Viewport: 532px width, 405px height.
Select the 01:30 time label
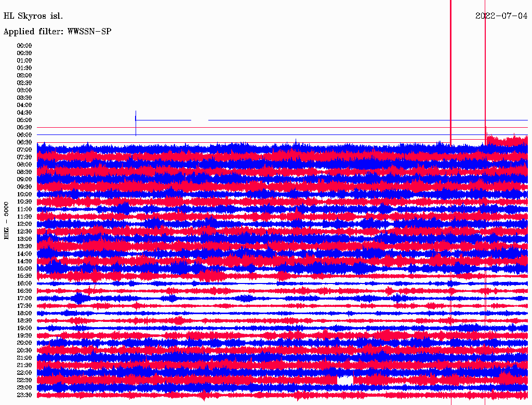(x=24, y=68)
